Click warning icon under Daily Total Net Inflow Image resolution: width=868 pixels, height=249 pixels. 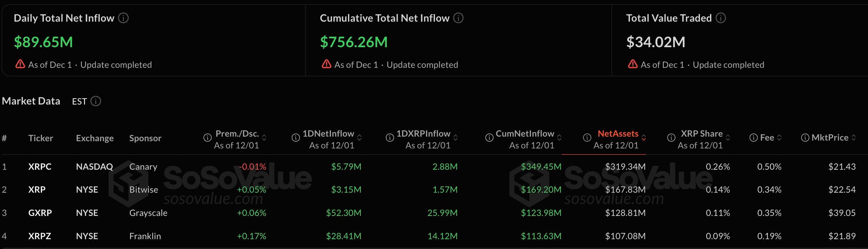(x=20, y=64)
